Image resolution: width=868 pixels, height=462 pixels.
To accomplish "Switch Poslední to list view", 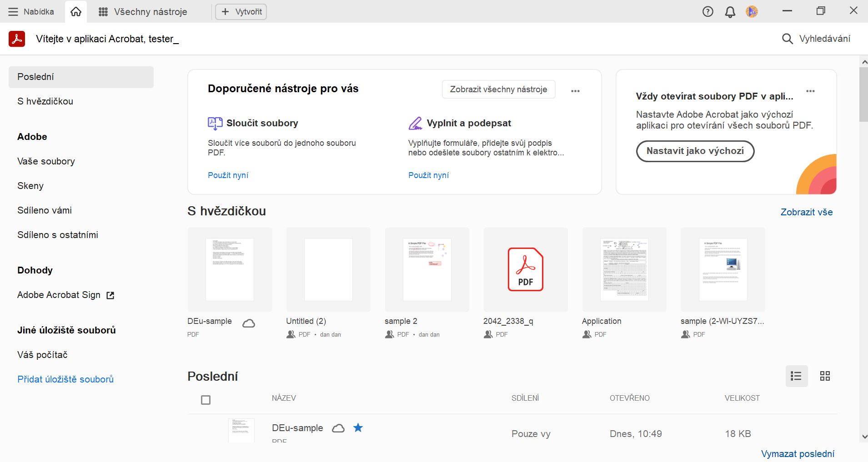I will point(796,376).
